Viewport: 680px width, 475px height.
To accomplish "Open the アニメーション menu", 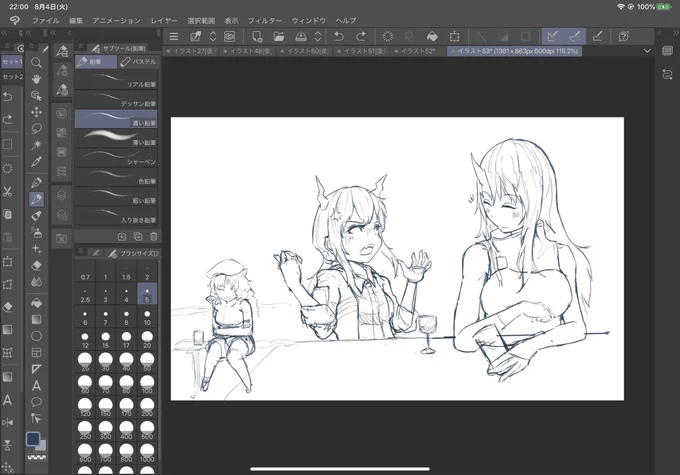I will 116,20.
